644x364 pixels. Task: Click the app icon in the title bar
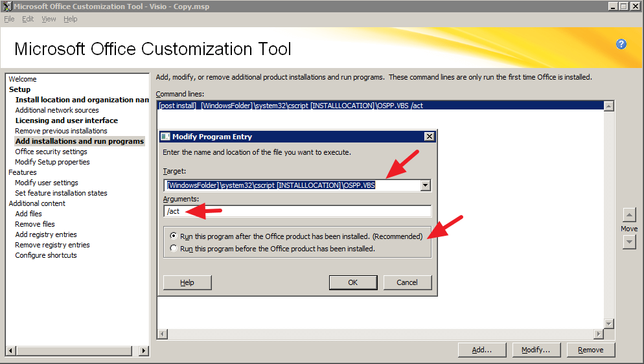(7, 6)
